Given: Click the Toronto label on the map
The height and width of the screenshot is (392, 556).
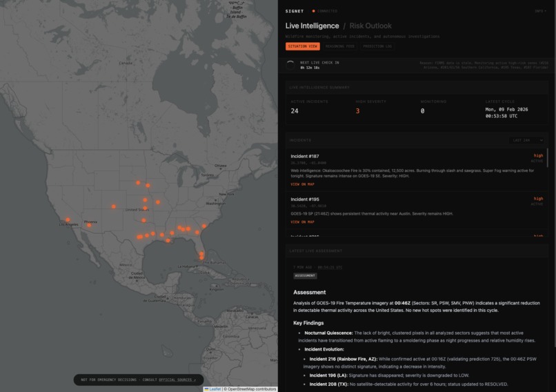Looking at the screenshot, I should [208, 175].
